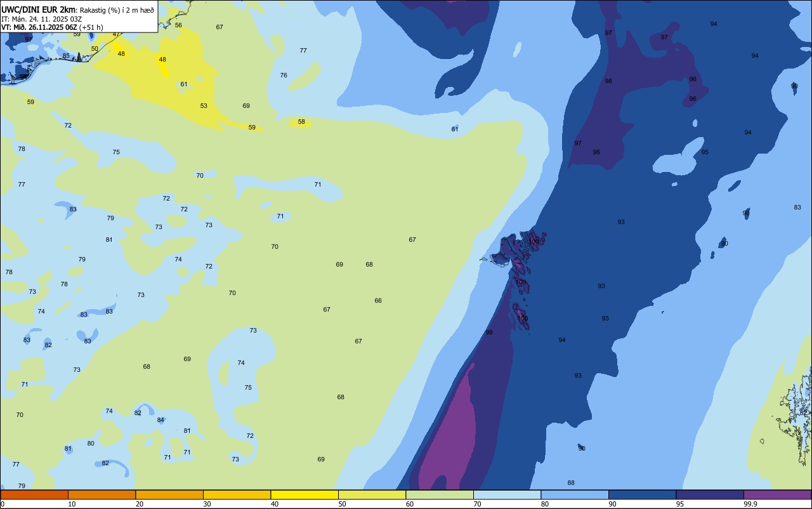This screenshot has height=509, width=812.
Task: Click the pale yellow 50–60 legend swatch
Action: 372,494
